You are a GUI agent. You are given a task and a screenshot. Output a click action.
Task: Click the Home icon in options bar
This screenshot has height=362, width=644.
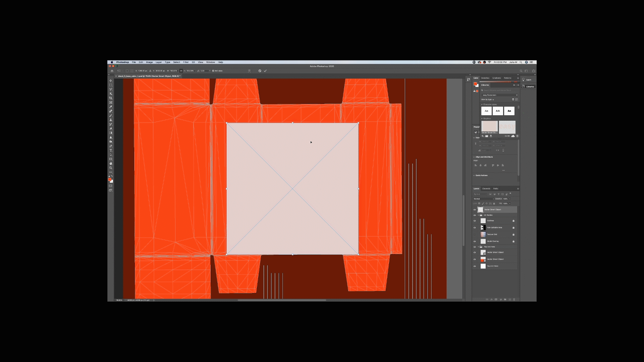[x=112, y=71]
